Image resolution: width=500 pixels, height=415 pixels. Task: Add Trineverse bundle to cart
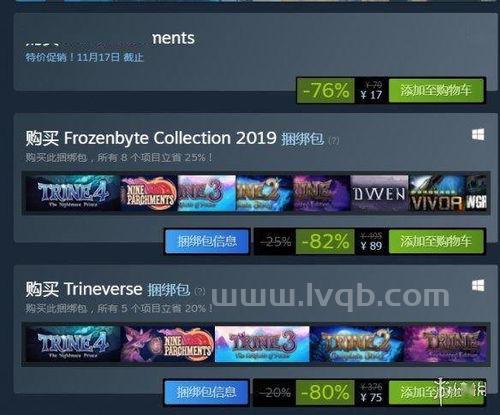point(436,392)
